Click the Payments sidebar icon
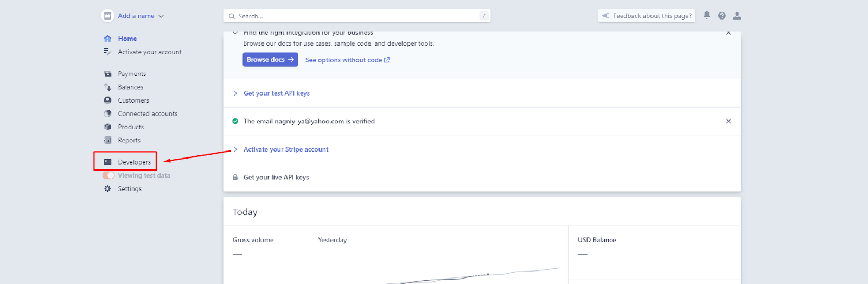The image size is (868, 284). click(x=107, y=74)
